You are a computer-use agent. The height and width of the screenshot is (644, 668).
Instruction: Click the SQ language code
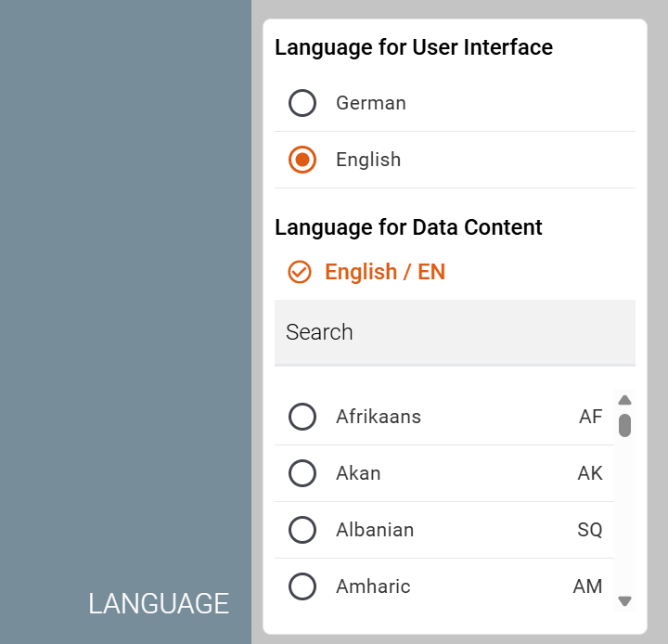tap(590, 530)
